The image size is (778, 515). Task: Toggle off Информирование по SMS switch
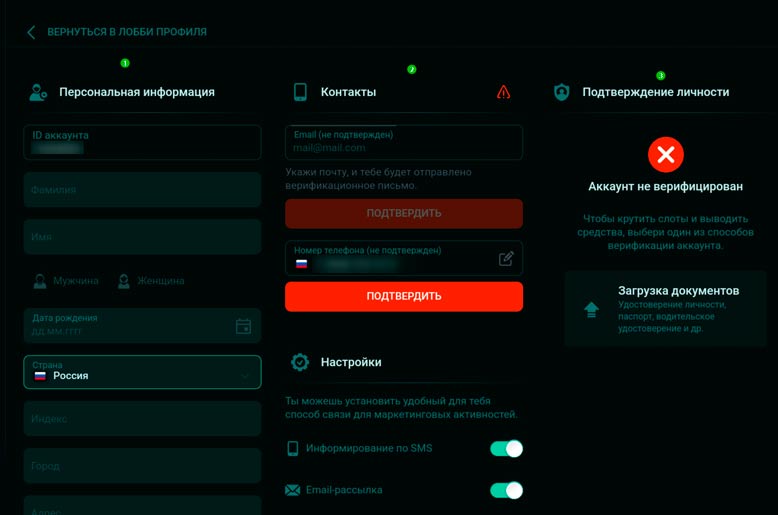point(506,448)
